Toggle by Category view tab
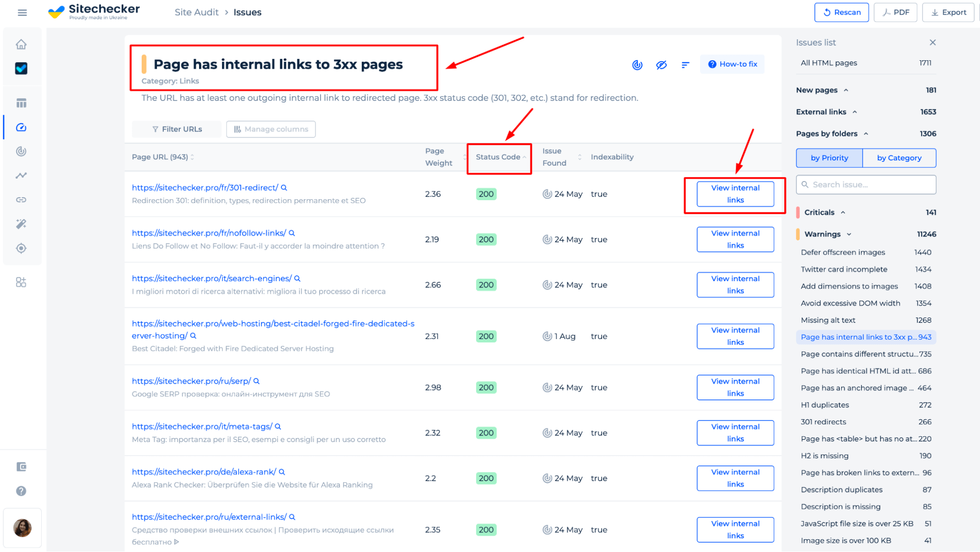 899,157
